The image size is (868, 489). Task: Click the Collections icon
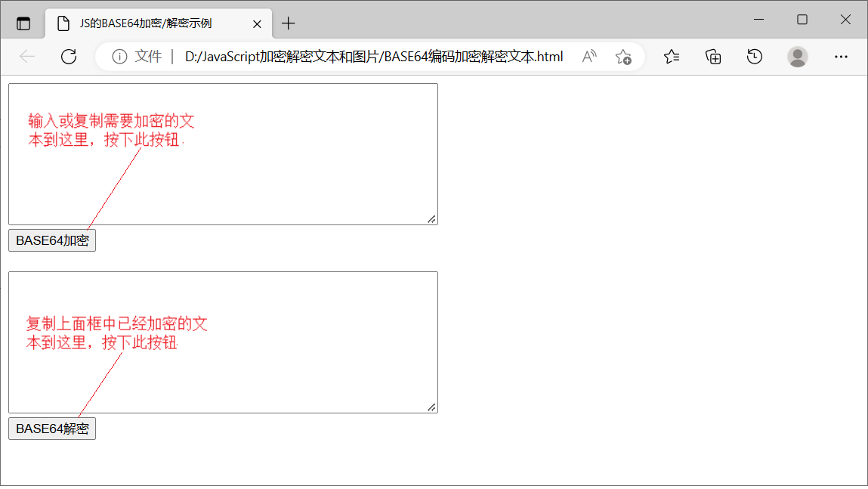coord(712,56)
